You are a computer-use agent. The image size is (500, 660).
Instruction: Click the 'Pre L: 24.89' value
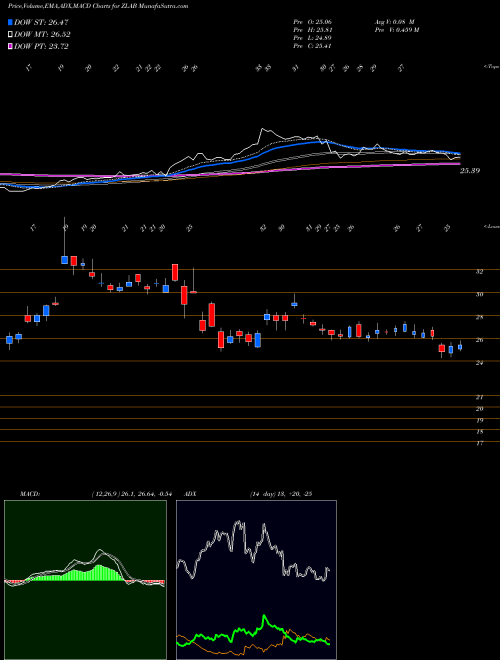pyautogui.click(x=312, y=38)
